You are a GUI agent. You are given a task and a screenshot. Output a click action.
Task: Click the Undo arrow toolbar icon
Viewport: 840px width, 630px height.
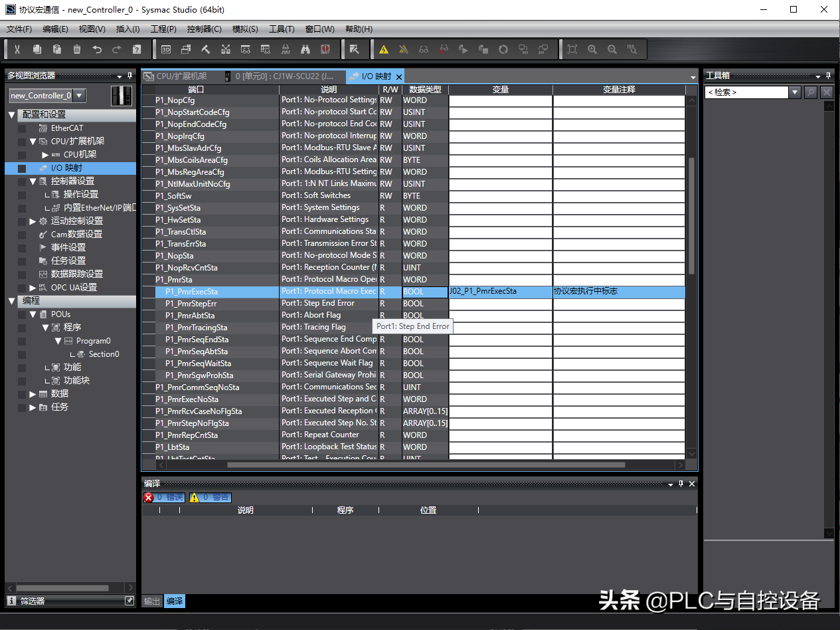tap(97, 49)
